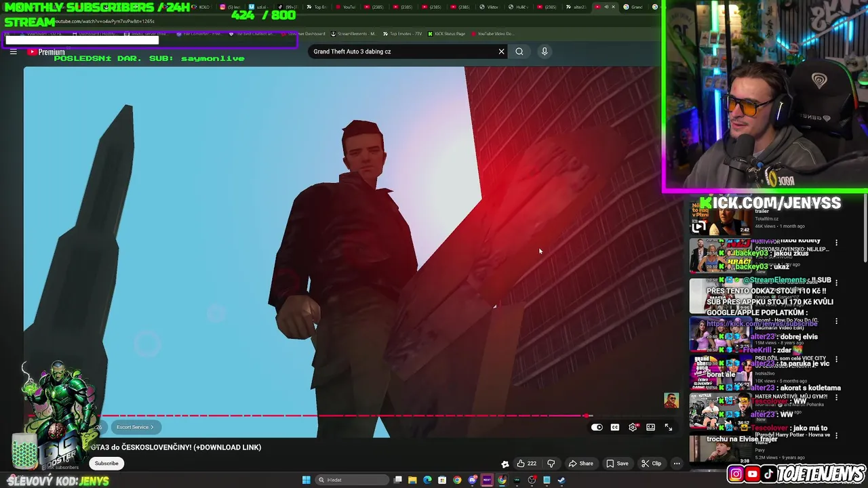Click the small avatar overlay in player corner
The image size is (868, 488).
tap(671, 401)
